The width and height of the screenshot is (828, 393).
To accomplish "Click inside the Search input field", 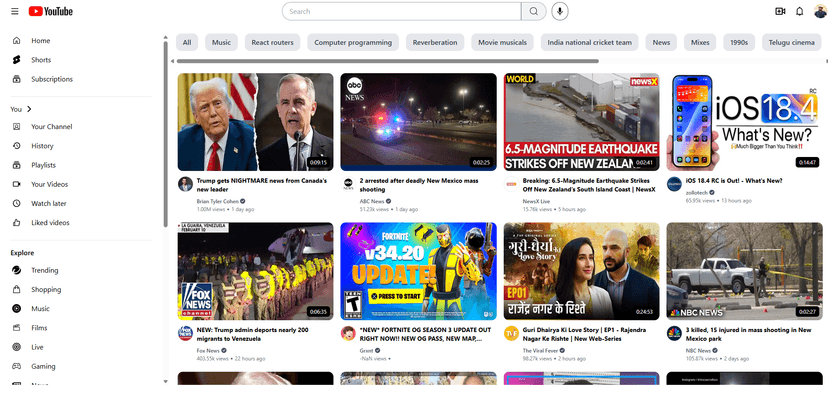I will [401, 11].
